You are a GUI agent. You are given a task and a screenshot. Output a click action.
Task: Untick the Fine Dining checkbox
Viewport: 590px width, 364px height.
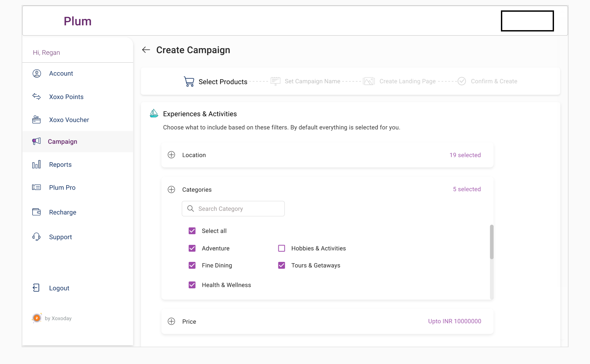click(192, 265)
